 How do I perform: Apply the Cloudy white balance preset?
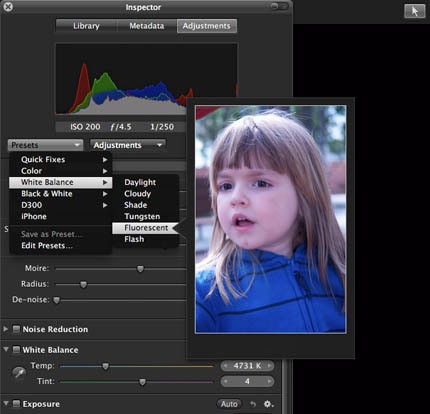tap(146, 194)
